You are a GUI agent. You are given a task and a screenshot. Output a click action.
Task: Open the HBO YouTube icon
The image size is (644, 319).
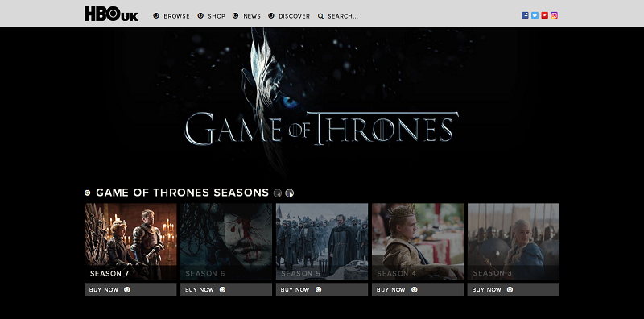545,15
